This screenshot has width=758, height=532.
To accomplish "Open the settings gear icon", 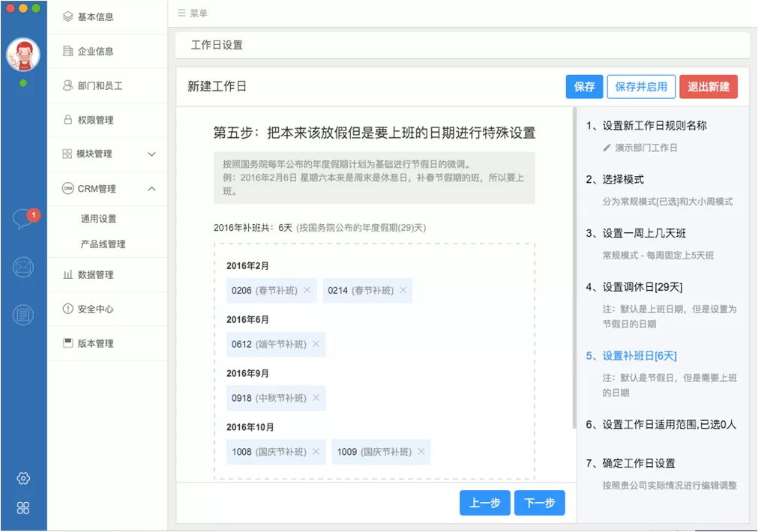I will pyautogui.click(x=23, y=478).
